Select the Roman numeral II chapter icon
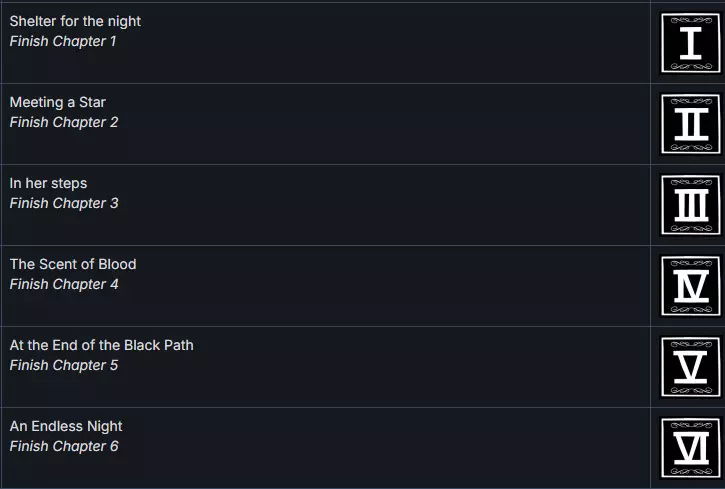This screenshot has height=489, width=725. 690,124
